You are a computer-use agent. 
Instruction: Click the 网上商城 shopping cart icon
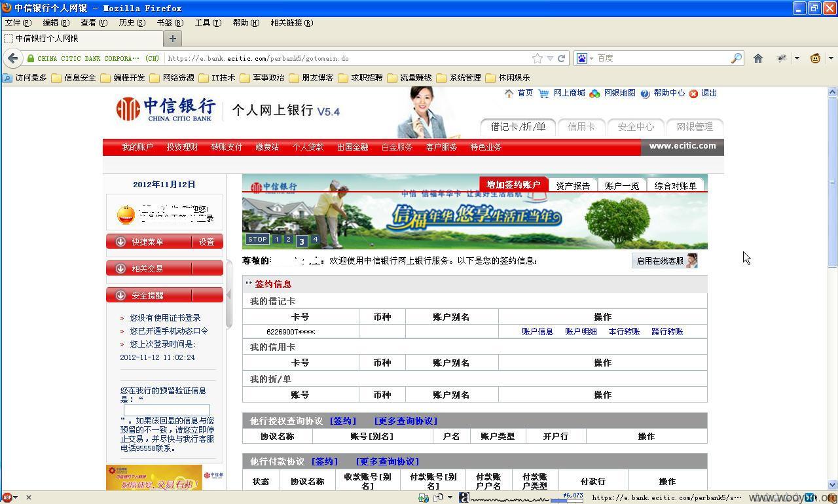click(x=544, y=94)
